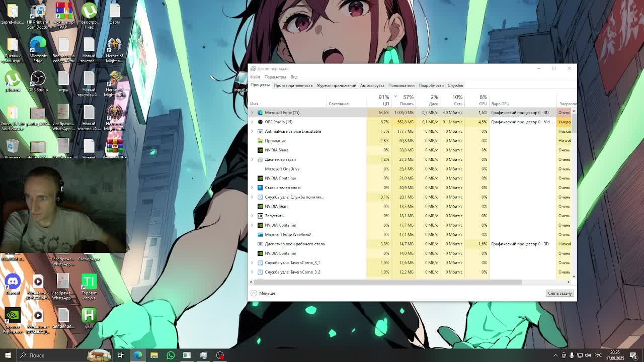
Task: Switch to the Журнал приложений tab
Action: [336, 85]
